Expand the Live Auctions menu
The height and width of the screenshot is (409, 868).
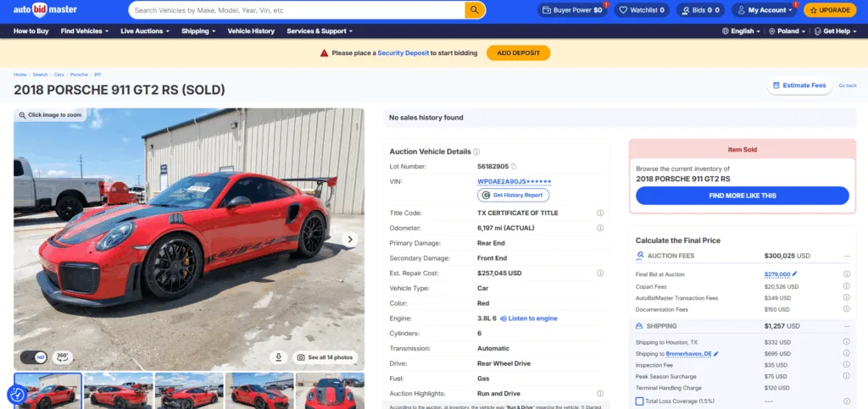tap(145, 31)
